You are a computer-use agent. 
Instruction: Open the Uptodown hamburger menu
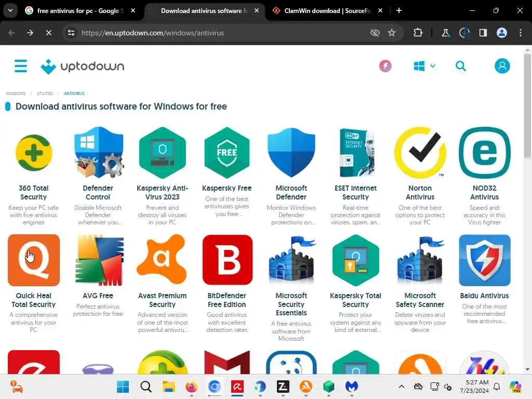(21, 66)
